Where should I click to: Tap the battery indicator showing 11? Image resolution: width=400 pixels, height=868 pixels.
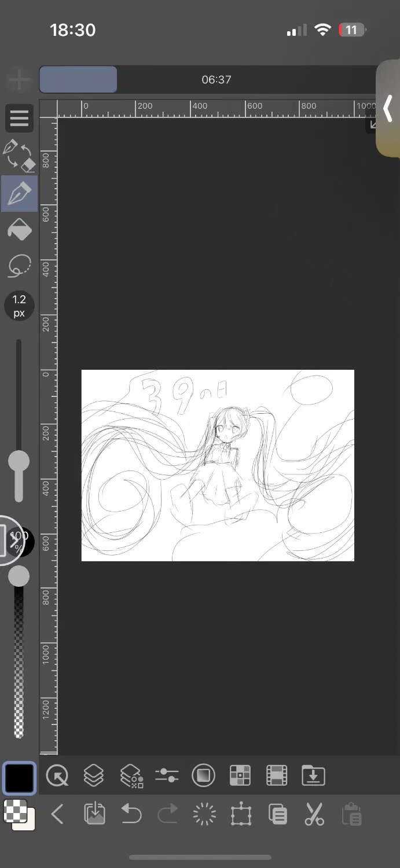[x=353, y=30]
